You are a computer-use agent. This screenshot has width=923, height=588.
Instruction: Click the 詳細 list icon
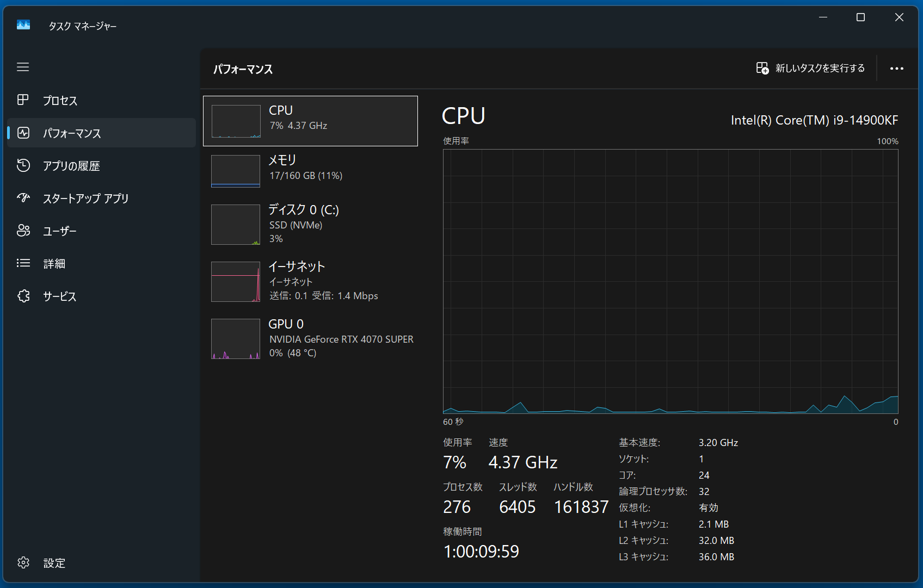[23, 263]
